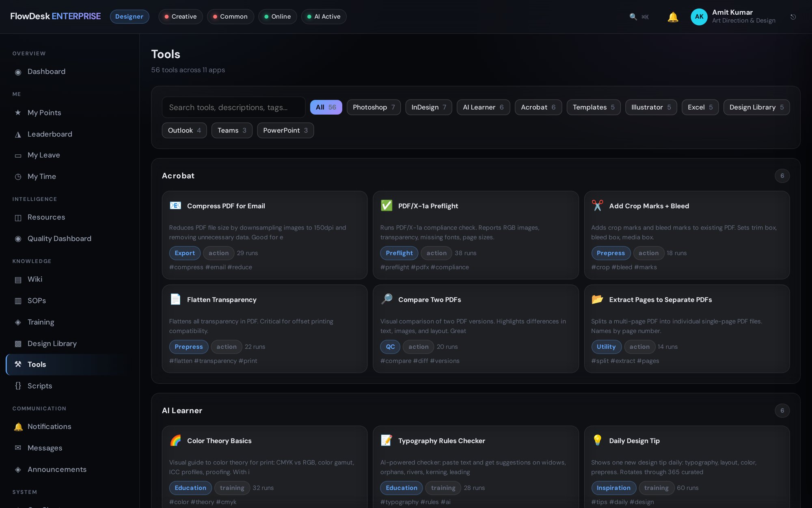Open Scripts in sidebar
Viewport: 812px width, 508px height.
point(69,386)
